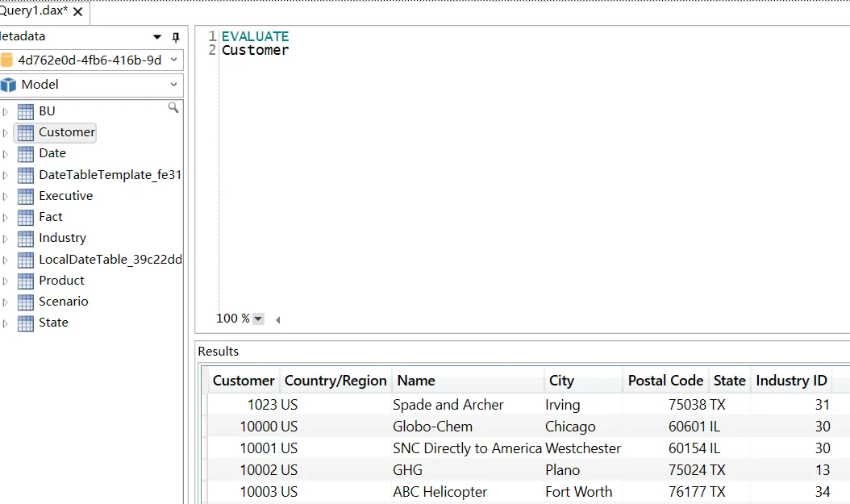Screen dimensions: 850x504
Task: Expand the State table node
Action: click(x=6, y=323)
